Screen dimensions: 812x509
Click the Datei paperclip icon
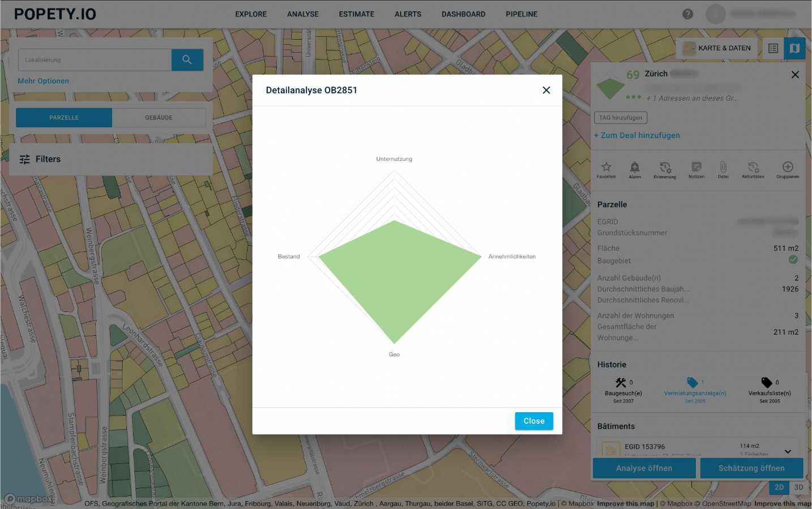[723, 167]
